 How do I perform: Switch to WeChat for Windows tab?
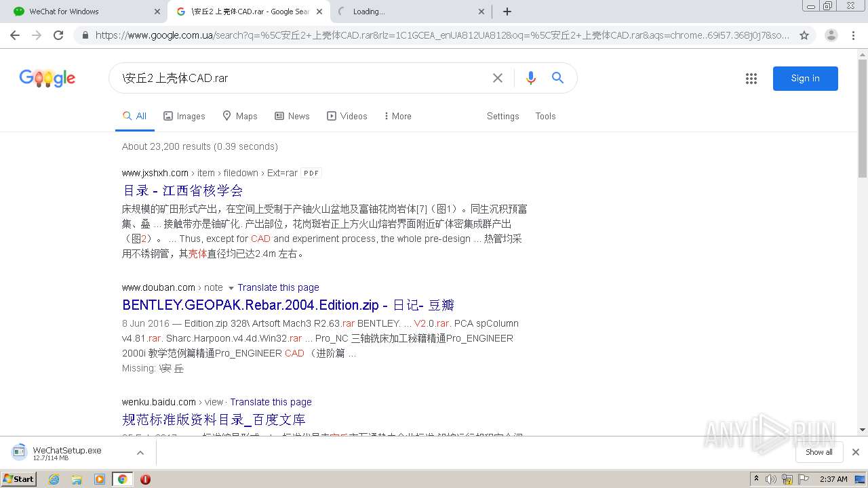85,12
